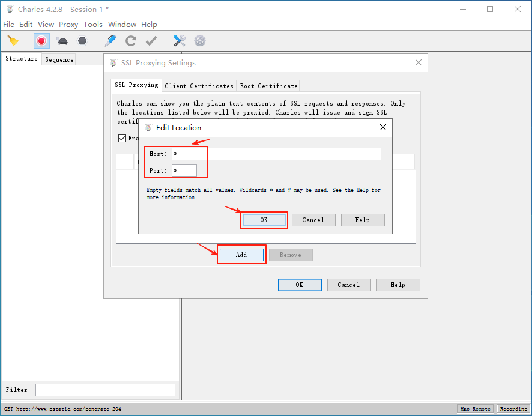Focus the Filter text box
The height and width of the screenshot is (416, 532).
click(x=105, y=390)
